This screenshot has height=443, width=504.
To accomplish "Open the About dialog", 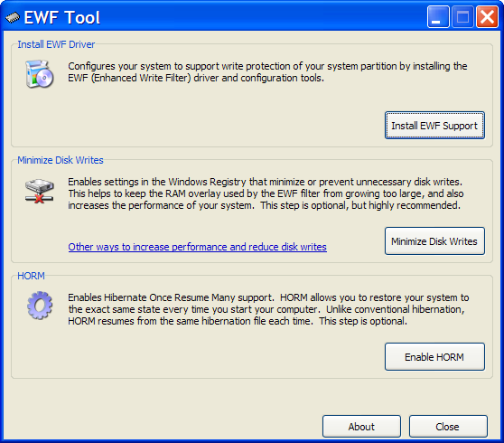I will tap(361, 426).
